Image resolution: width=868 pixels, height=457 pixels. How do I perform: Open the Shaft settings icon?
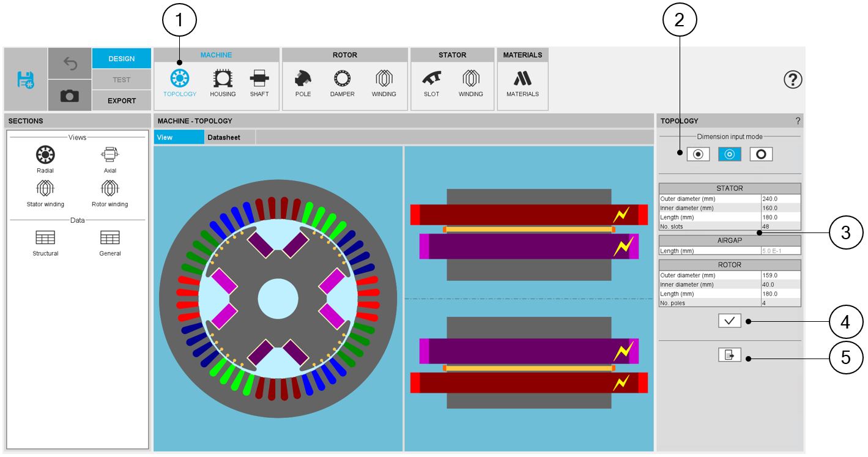[259, 80]
